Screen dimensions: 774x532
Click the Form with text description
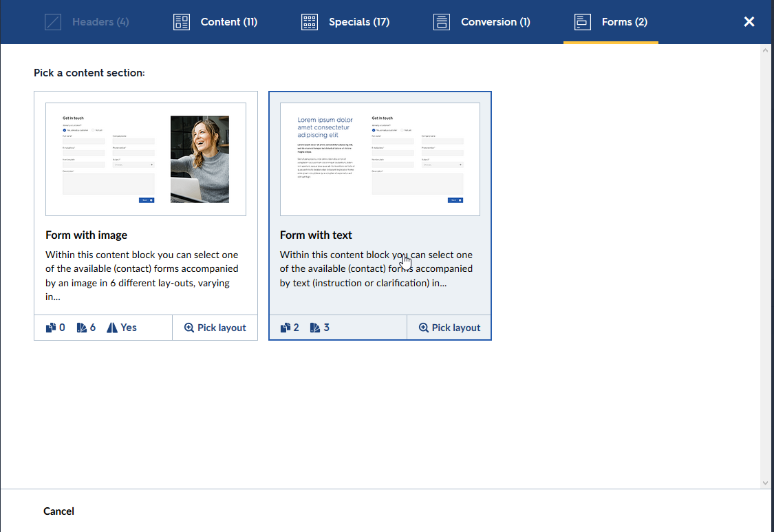(376, 268)
